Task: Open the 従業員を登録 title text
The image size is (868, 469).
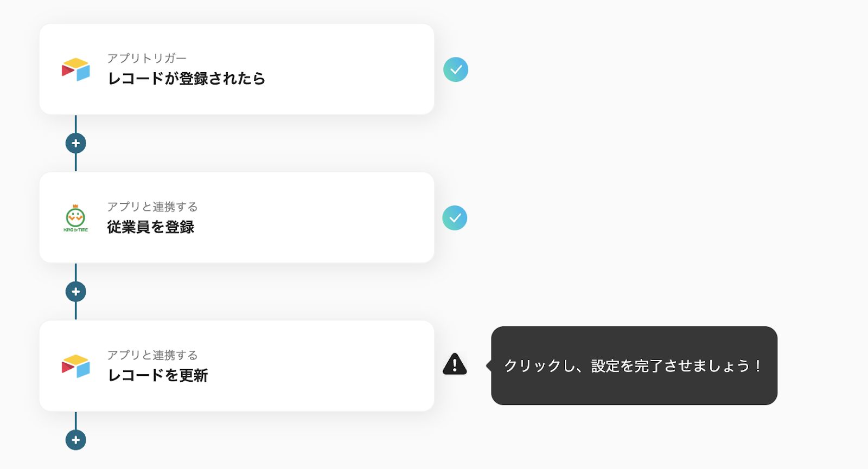Action: pos(151,227)
